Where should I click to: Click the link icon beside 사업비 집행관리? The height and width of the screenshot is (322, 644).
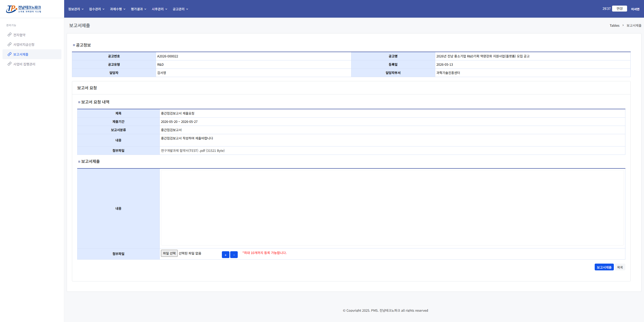[x=10, y=64]
